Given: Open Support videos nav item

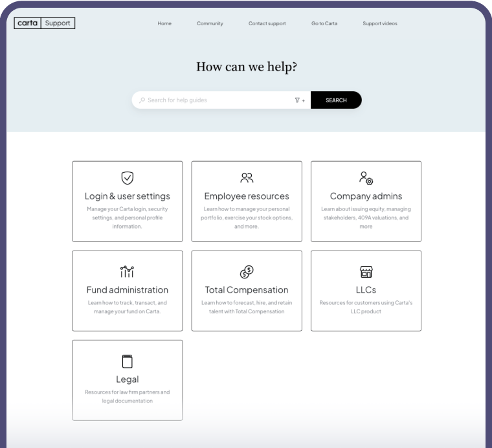Looking at the screenshot, I should pos(379,23).
